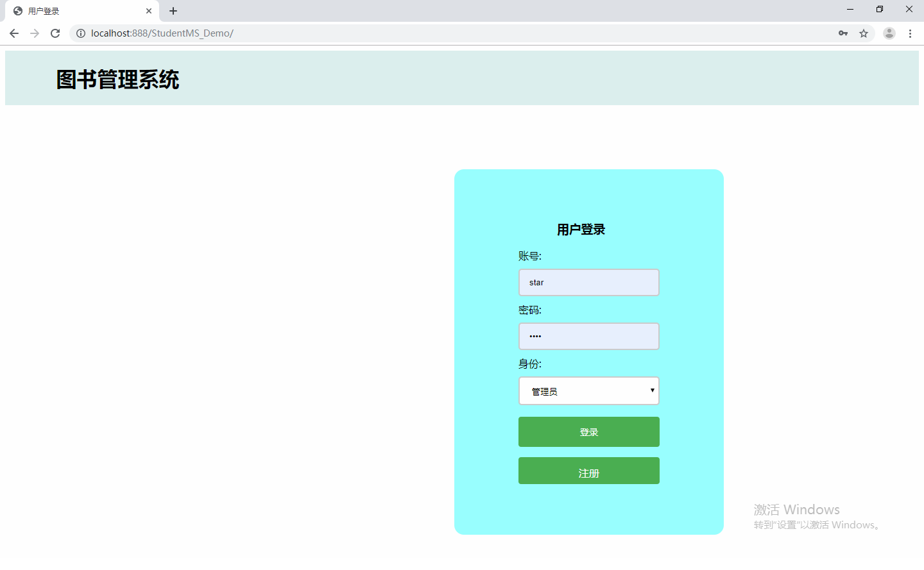924x570 pixels.
Task: Bookmark this page with the star icon
Action: pyautogui.click(x=864, y=33)
